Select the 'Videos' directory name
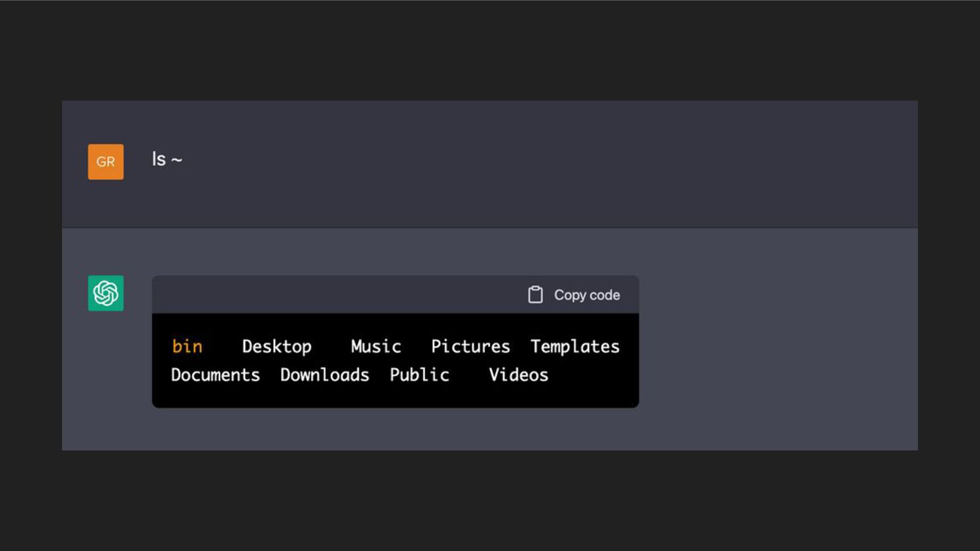This screenshot has width=980, height=551. tap(519, 375)
